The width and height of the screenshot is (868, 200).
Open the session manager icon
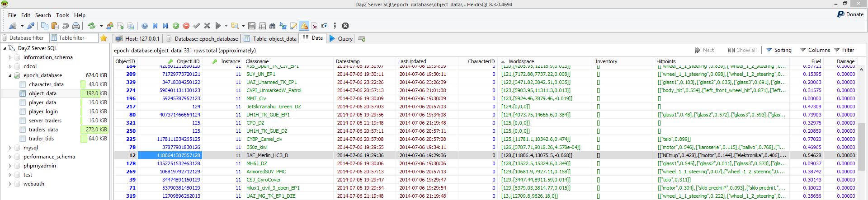coord(13,26)
